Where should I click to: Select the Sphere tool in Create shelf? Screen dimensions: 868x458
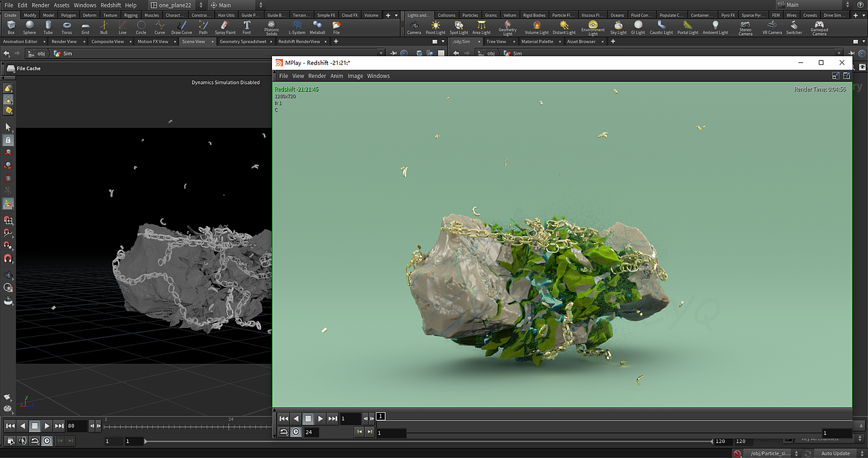[29, 27]
